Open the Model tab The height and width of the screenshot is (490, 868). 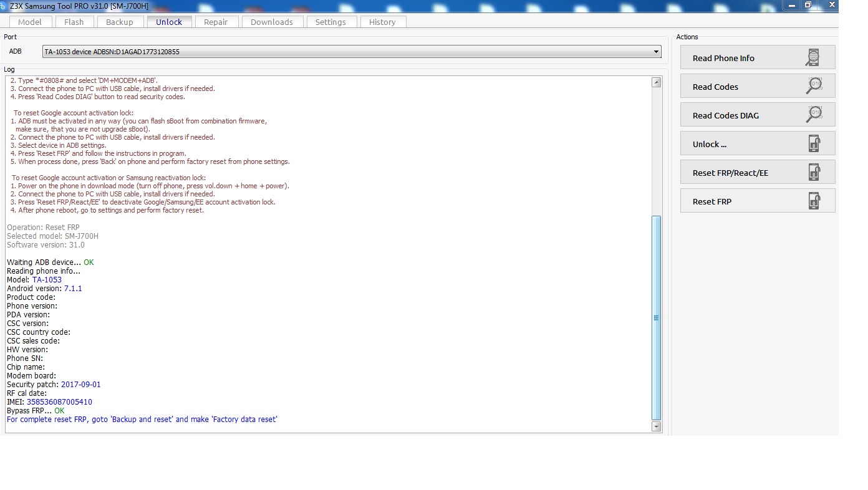30,22
